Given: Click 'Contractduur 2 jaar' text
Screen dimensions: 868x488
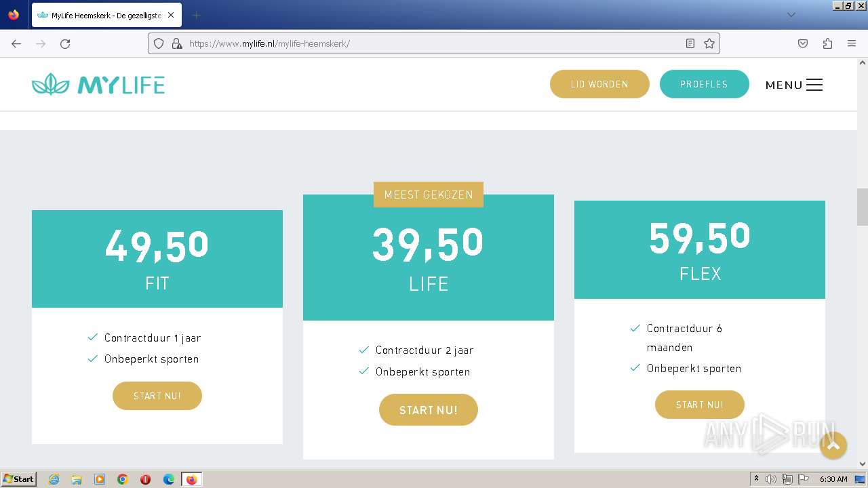Looking at the screenshot, I should (425, 350).
